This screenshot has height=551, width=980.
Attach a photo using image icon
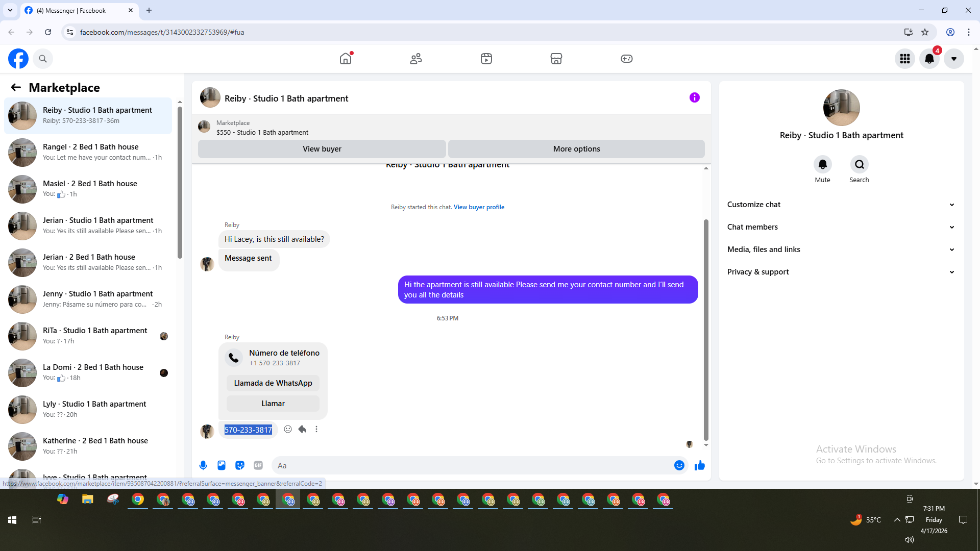tap(222, 465)
